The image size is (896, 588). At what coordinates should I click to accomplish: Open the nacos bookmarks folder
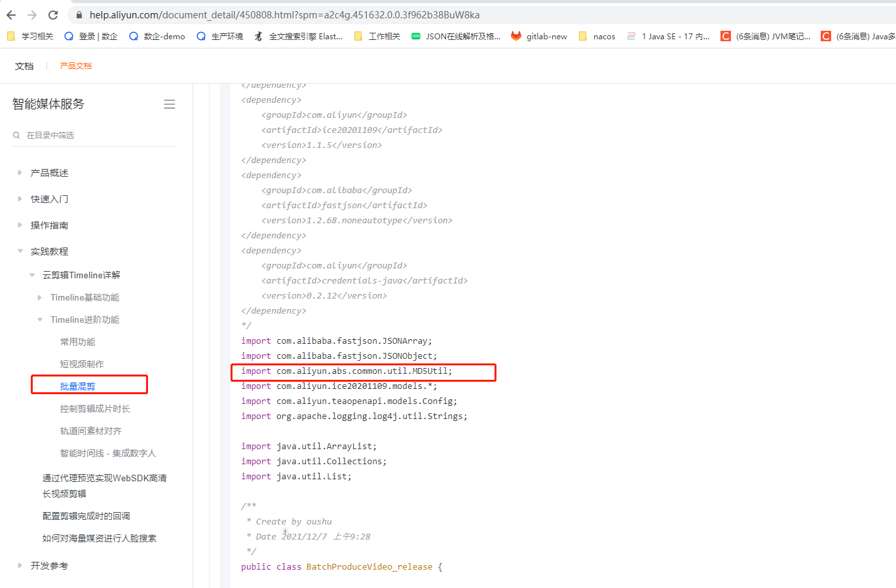click(597, 36)
